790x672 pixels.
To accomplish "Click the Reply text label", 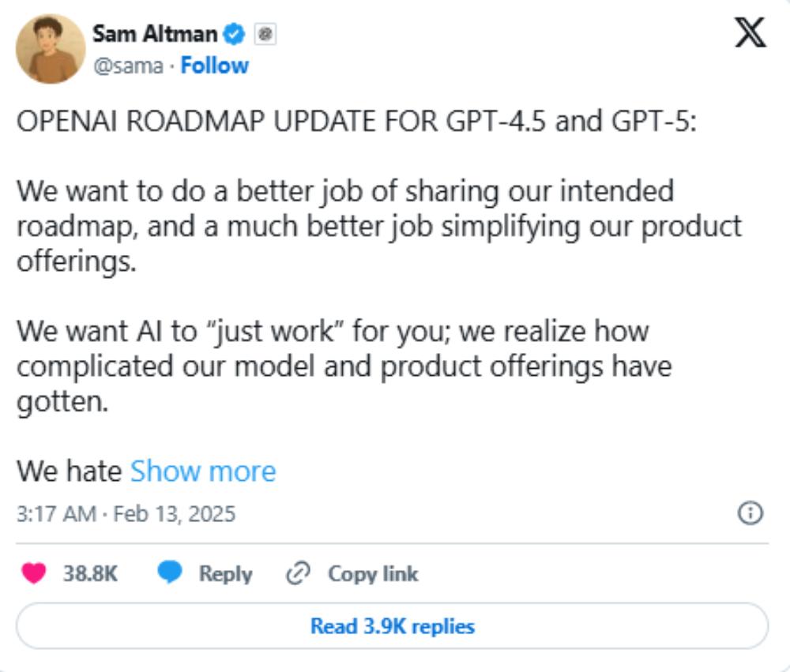I will (225, 573).
